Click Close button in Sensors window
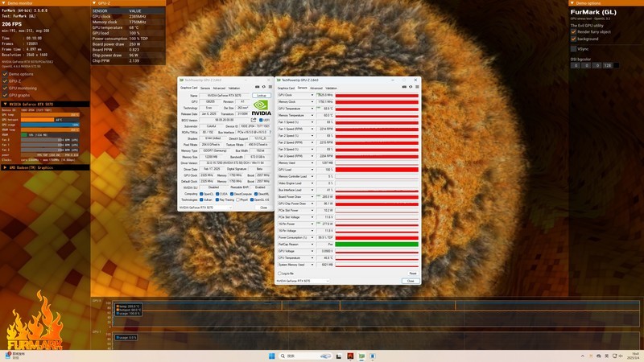The image size is (644, 362). [x=411, y=281]
